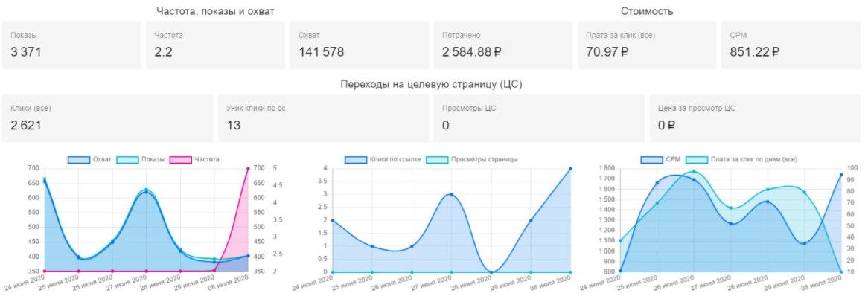
Task: Select the CPM card showing 851.22 ₽
Action: (x=791, y=45)
